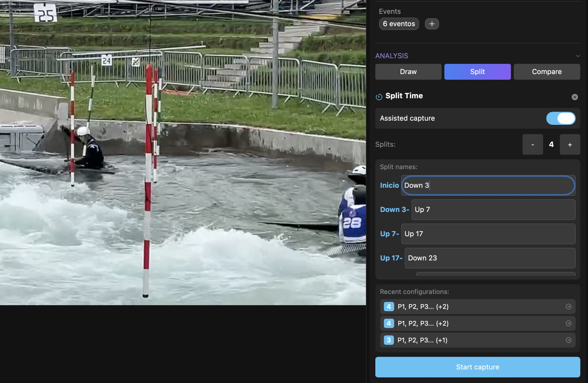
Task: Switch to the Compare mode
Action: pyautogui.click(x=547, y=72)
